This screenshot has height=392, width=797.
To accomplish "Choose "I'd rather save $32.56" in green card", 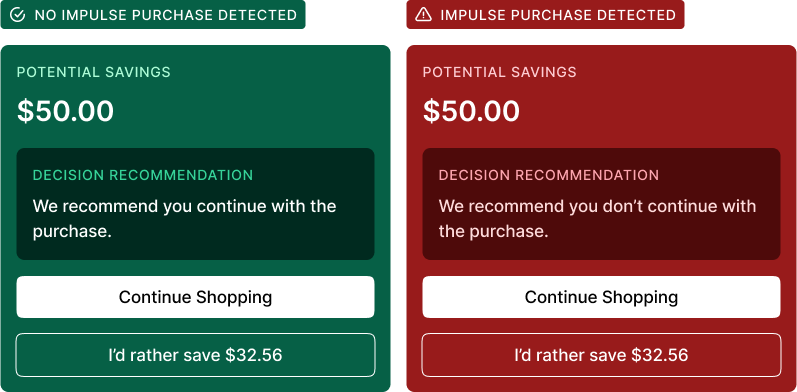I will point(195,355).
